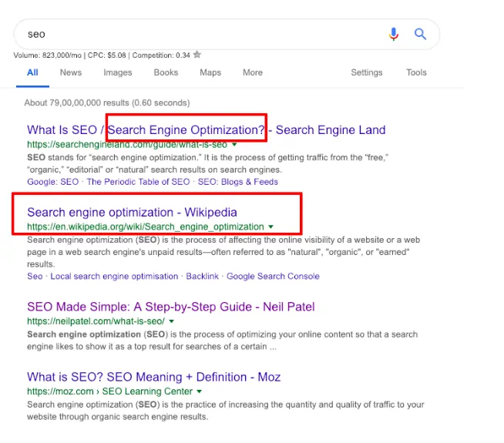Screen dimensions: 504x443
Task: Open the 'Google: SEO' sitelink
Action: (x=52, y=182)
